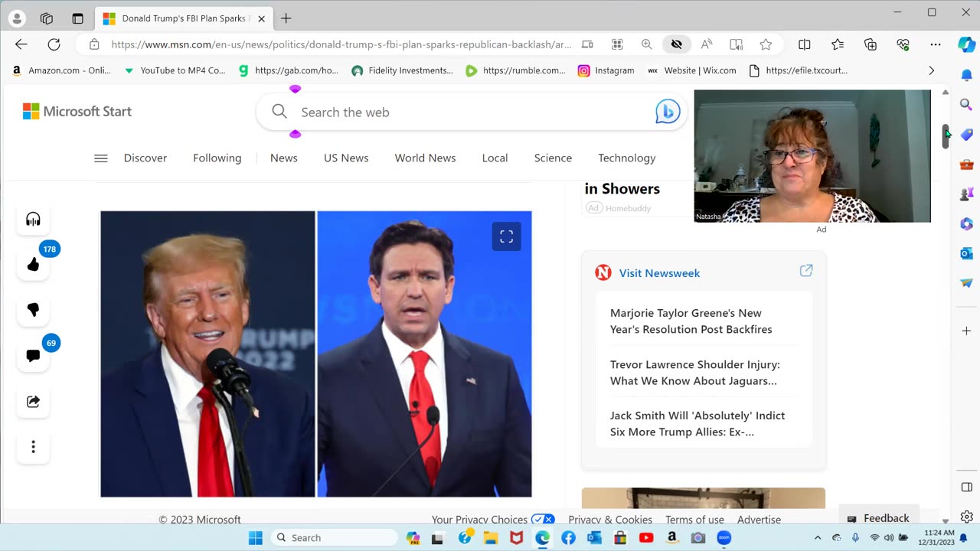Click the page vertical scrollbar thumb

tap(946, 136)
